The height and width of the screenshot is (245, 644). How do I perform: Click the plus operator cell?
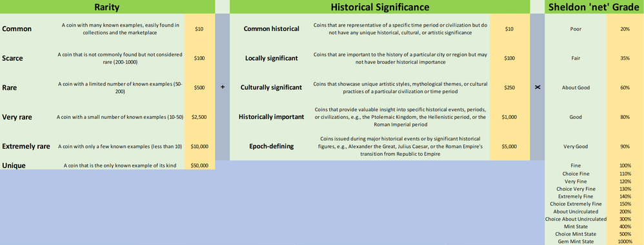pos(222,87)
